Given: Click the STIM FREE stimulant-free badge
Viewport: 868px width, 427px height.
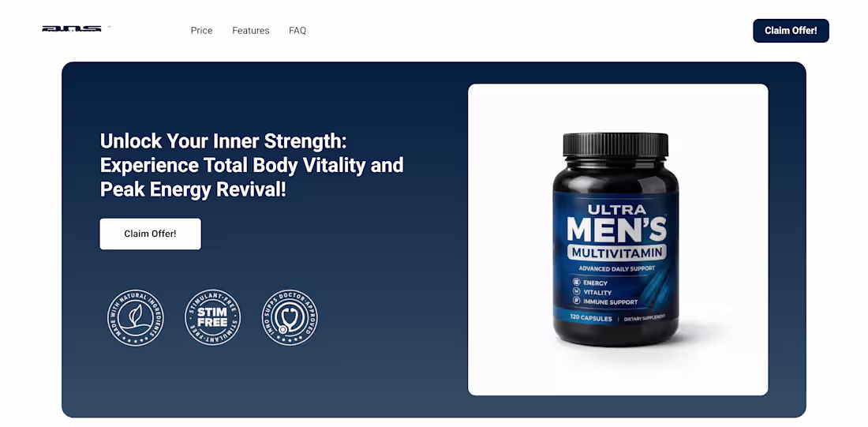Looking at the screenshot, I should point(212,318).
